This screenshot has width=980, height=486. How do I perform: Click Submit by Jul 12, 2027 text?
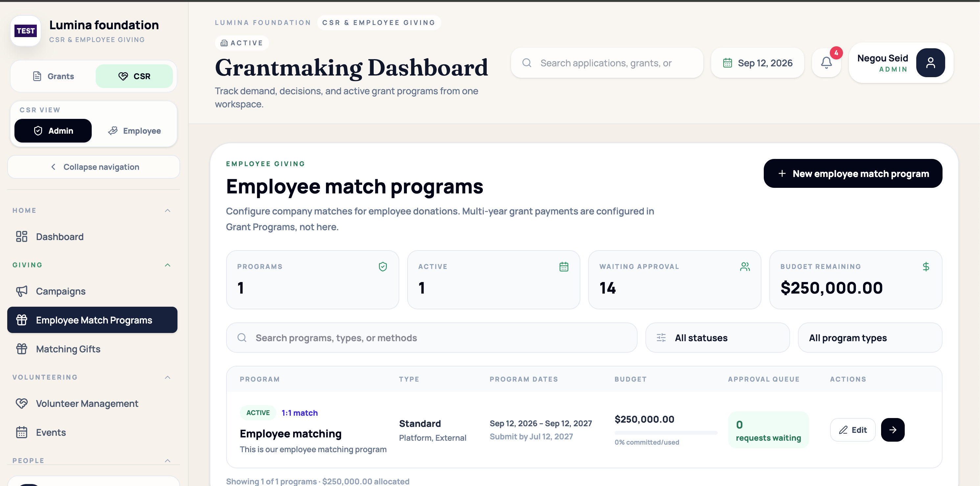(x=531, y=436)
